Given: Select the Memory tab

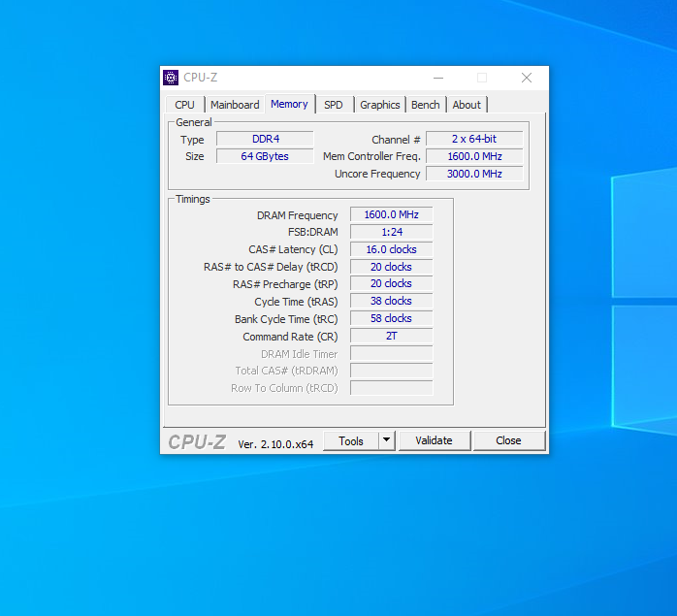Looking at the screenshot, I should pos(289,104).
